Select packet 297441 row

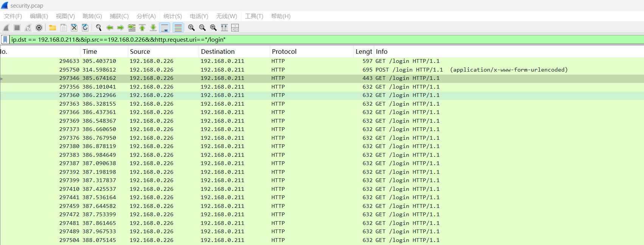coord(322,197)
